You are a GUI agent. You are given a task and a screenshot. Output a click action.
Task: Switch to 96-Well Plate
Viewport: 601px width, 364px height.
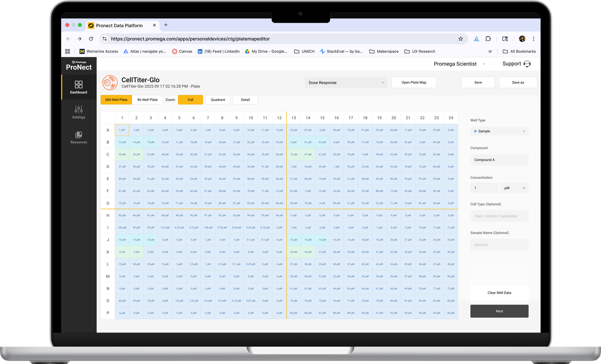(147, 100)
